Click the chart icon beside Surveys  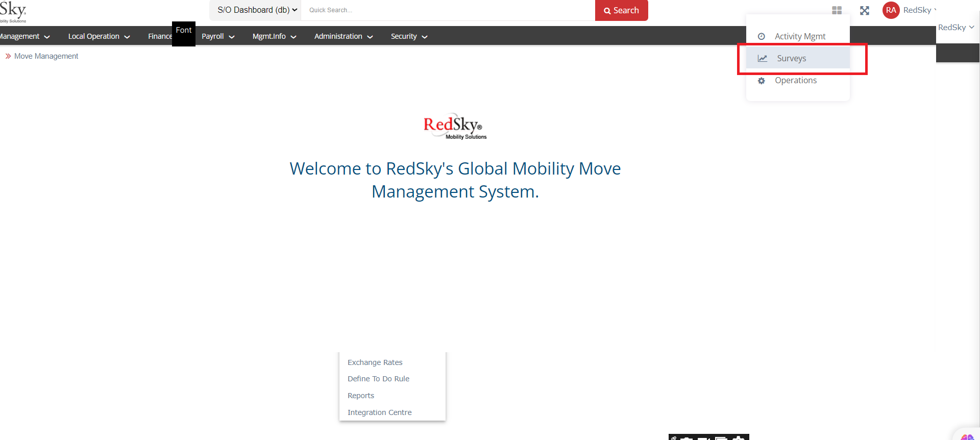(762, 58)
